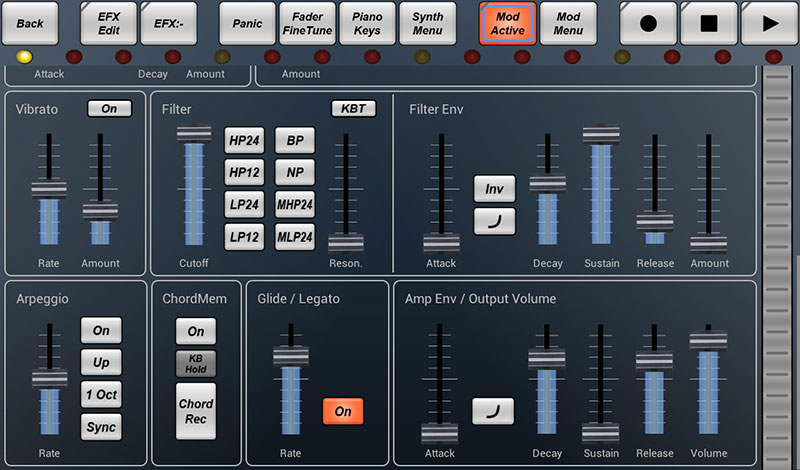Select the HP24 filter type

pos(244,140)
